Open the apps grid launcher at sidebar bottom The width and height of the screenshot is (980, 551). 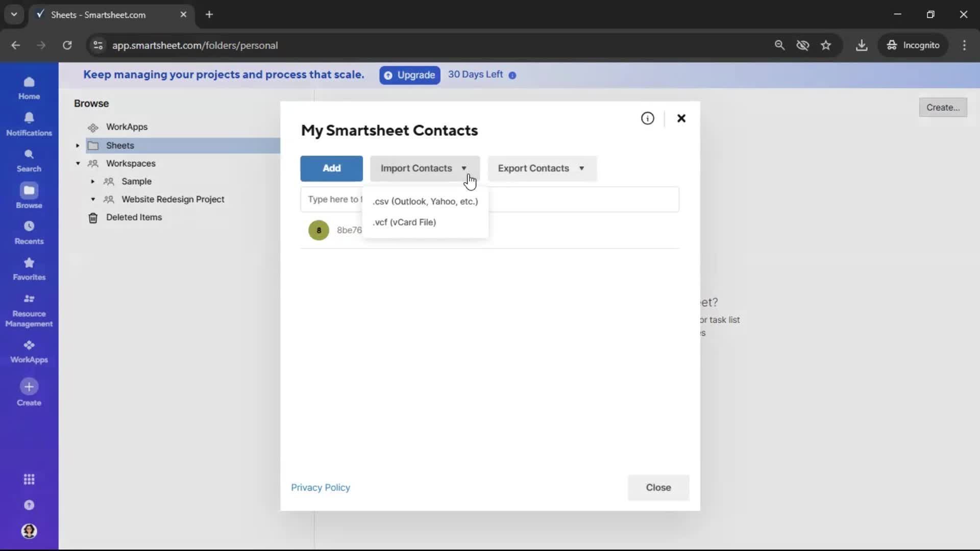tap(29, 480)
